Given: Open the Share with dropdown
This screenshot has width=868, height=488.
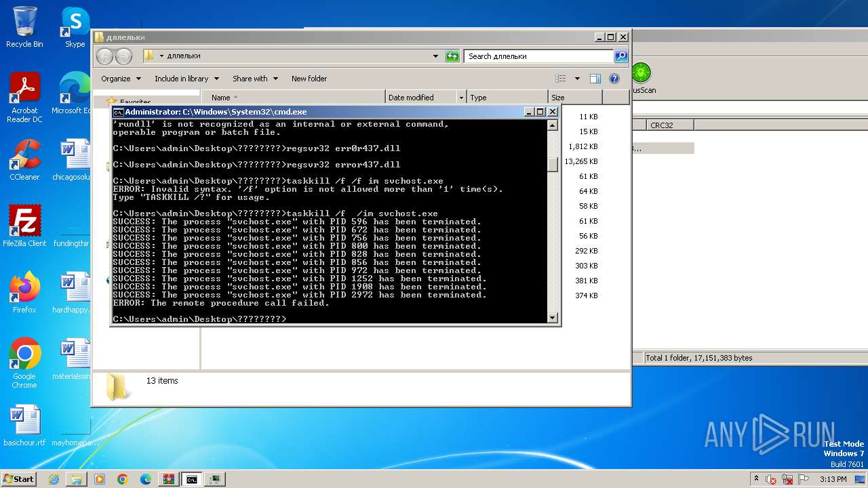Looking at the screenshot, I should pyautogui.click(x=255, y=79).
